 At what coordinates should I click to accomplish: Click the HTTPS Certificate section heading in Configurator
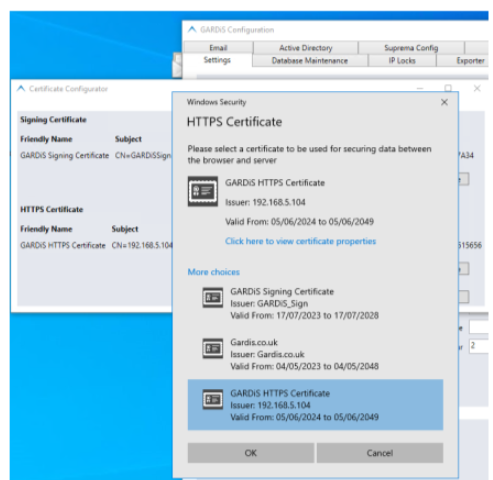[52, 209]
